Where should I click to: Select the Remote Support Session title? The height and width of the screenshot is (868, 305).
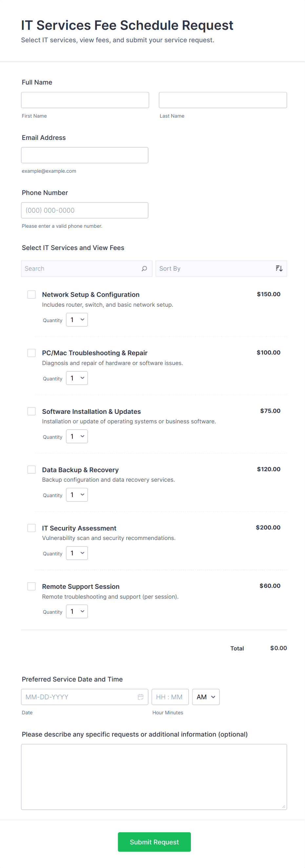point(80,586)
